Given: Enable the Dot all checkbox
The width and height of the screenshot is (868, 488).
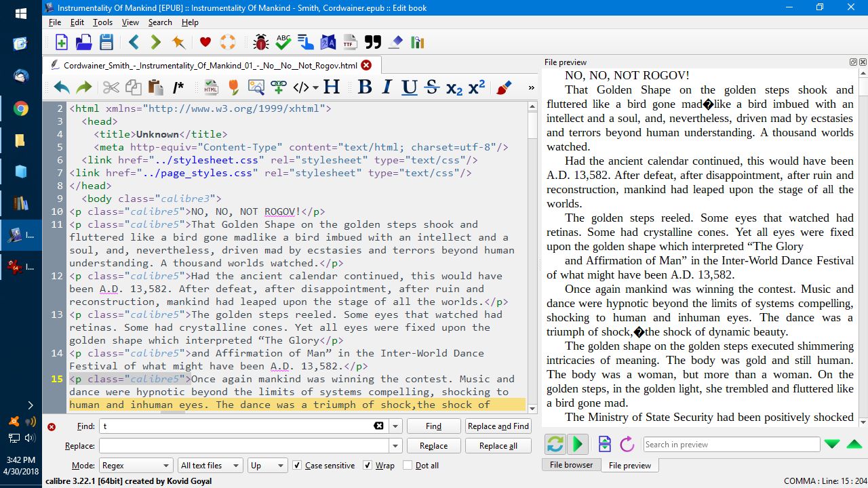Looking at the screenshot, I should tap(408, 466).
